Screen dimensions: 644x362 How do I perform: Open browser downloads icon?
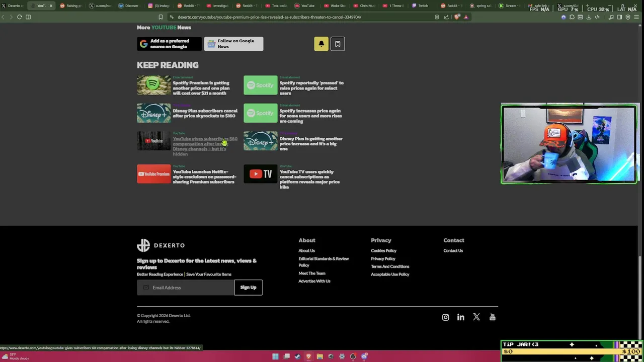(589, 17)
